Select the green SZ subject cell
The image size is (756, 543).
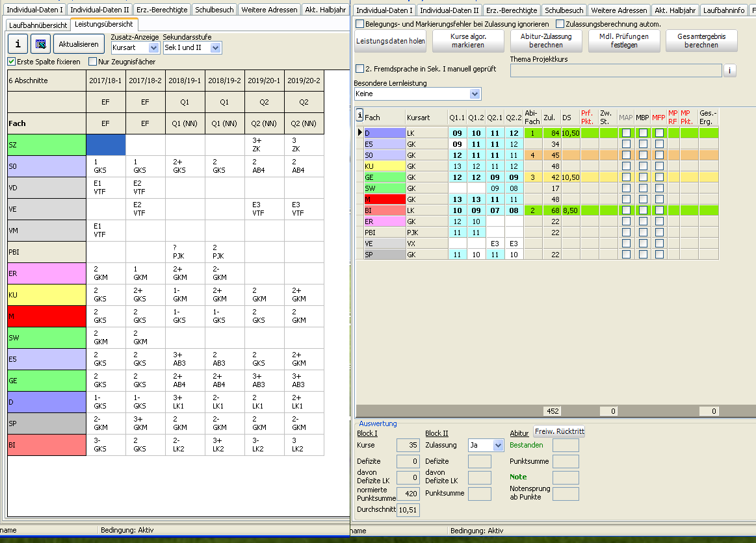(47, 145)
